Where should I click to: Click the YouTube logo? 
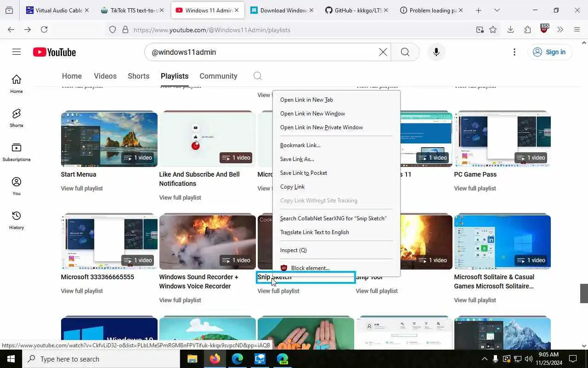point(54,52)
